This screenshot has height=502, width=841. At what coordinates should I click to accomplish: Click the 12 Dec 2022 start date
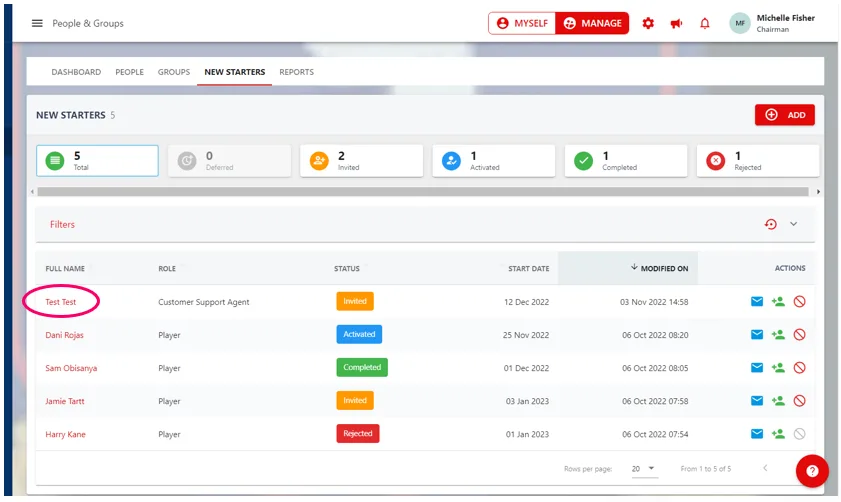(526, 302)
